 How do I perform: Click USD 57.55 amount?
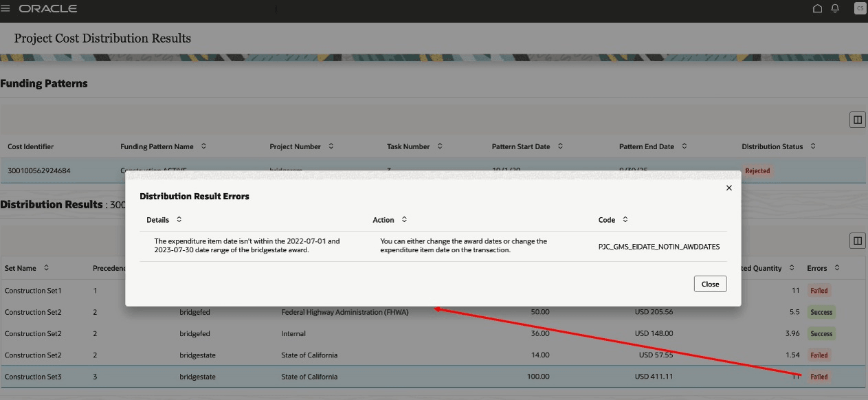(656, 355)
